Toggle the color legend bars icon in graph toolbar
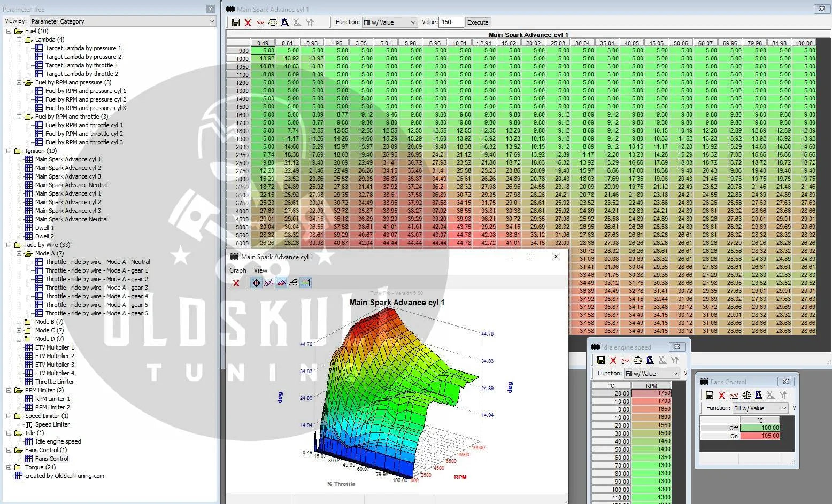 [x=306, y=283]
